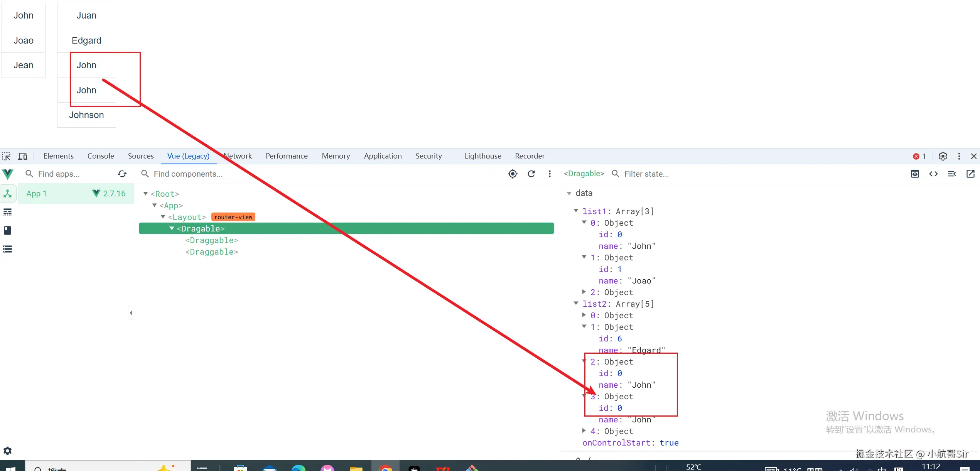This screenshot has width=980, height=471.
Task: Click the select component in page target icon
Action: [513, 174]
